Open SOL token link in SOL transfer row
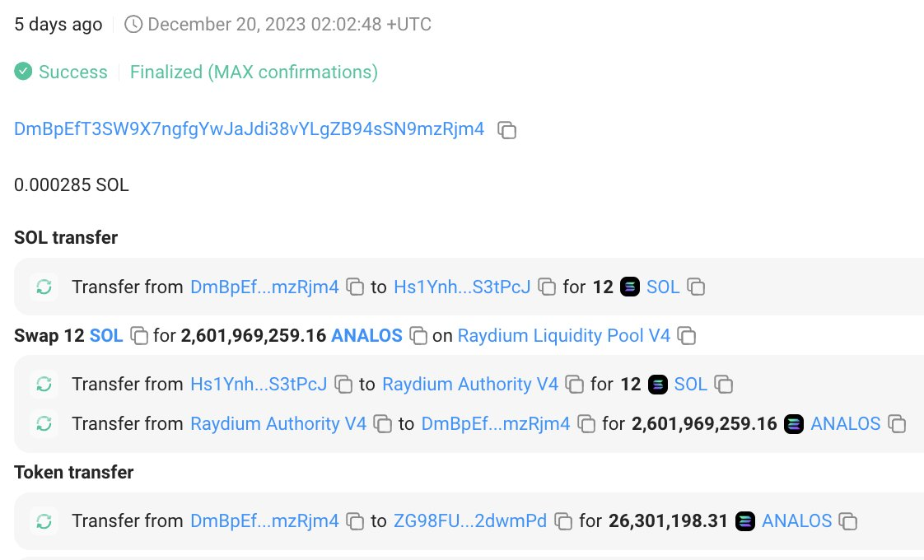Screen dimensions: 924x560 tap(663, 287)
